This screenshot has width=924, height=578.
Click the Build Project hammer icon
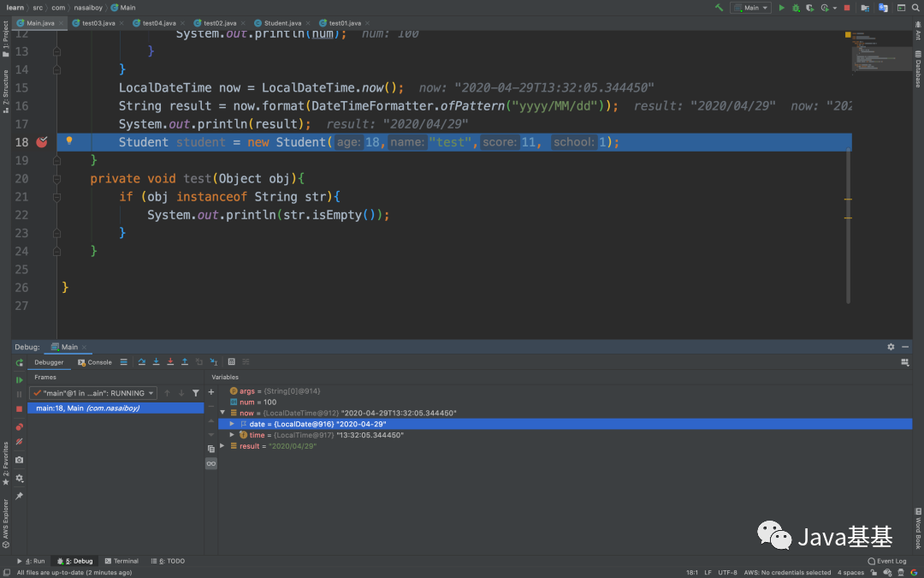tap(719, 8)
